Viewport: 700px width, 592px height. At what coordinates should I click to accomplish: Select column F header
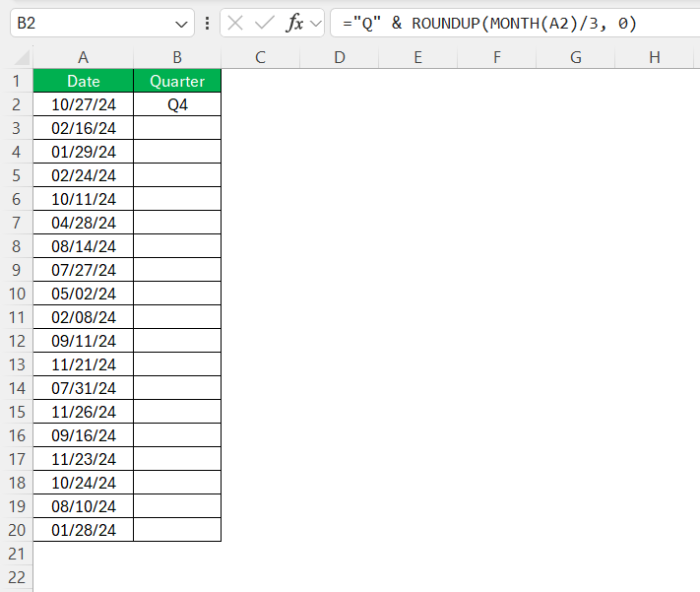(x=497, y=57)
